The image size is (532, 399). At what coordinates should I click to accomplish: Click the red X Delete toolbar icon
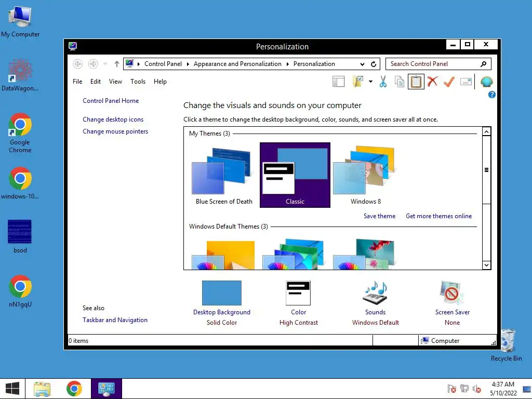point(432,82)
